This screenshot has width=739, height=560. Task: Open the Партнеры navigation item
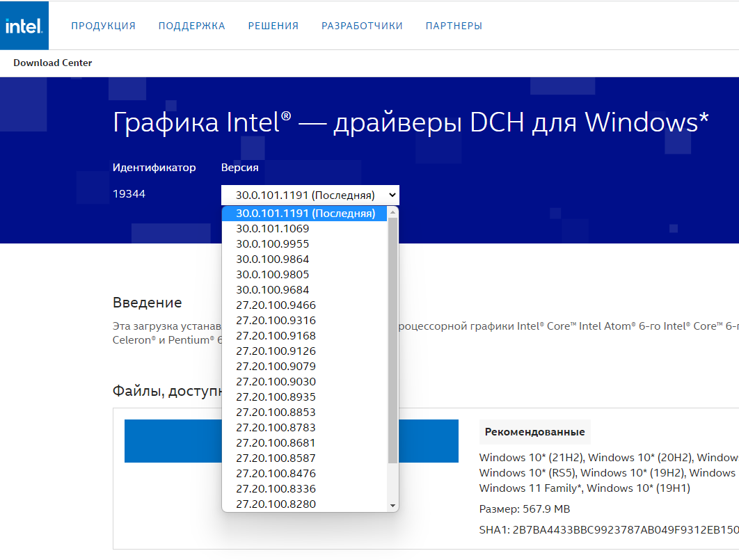tap(454, 26)
